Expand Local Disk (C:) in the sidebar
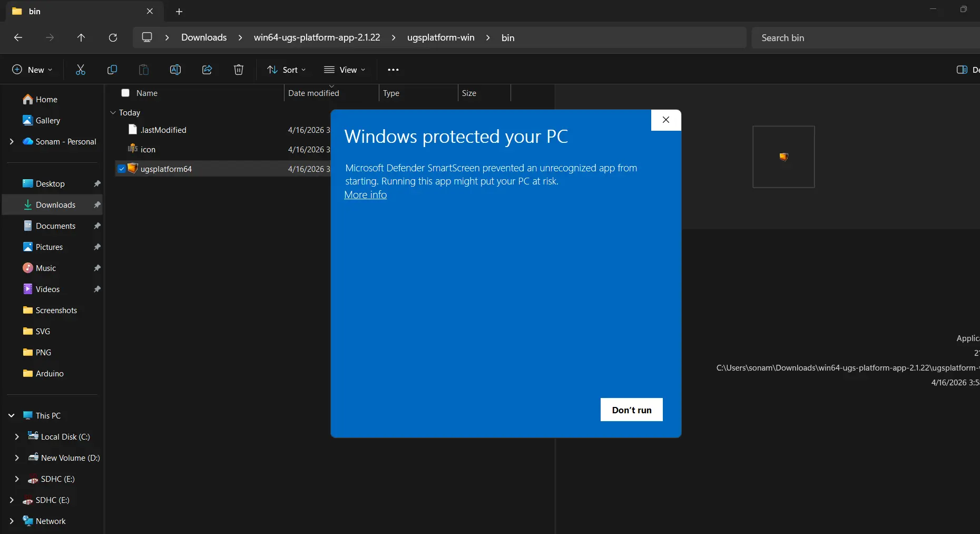 click(16, 436)
